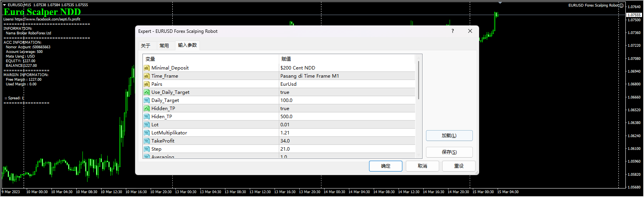This screenshot has width=644, height=197.
Task: Click the LotMultiplikator parameter type icon
Action: point(147,133)
